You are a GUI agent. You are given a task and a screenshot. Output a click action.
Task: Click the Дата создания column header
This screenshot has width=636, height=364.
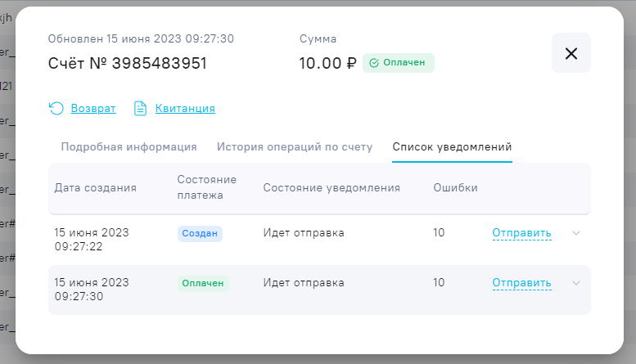coord(95,187)
